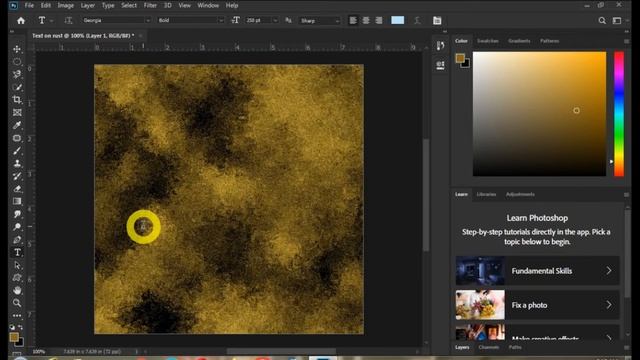
Task: Select the Elliptical Marquee tool
Action: [17, 62]
